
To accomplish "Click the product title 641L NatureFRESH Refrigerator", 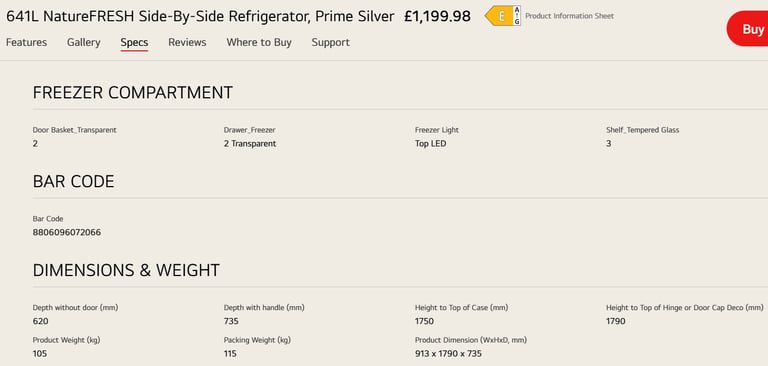I will pos(200,17).
